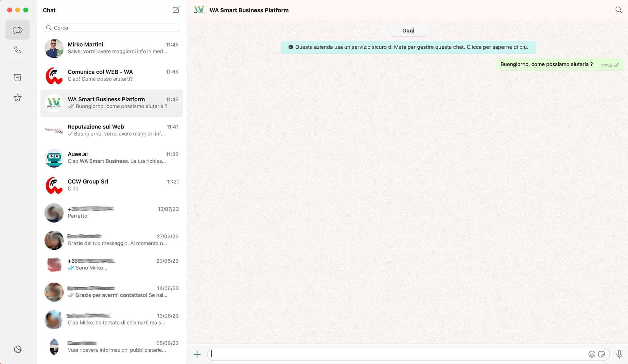The height and width of the screenshot is (364, 628).
Task: Open chat dated 14/06/23
Action: tap(112, 292)
